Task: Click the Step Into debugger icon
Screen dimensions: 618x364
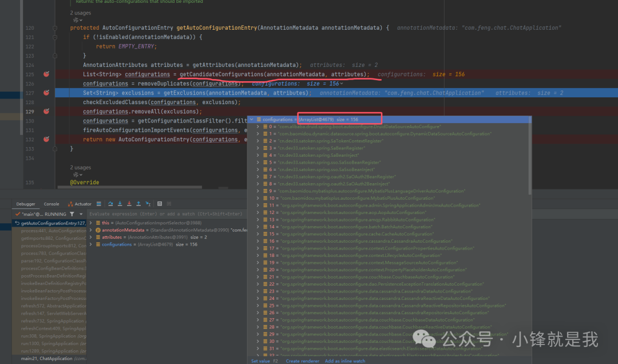Action: (120, 204)
